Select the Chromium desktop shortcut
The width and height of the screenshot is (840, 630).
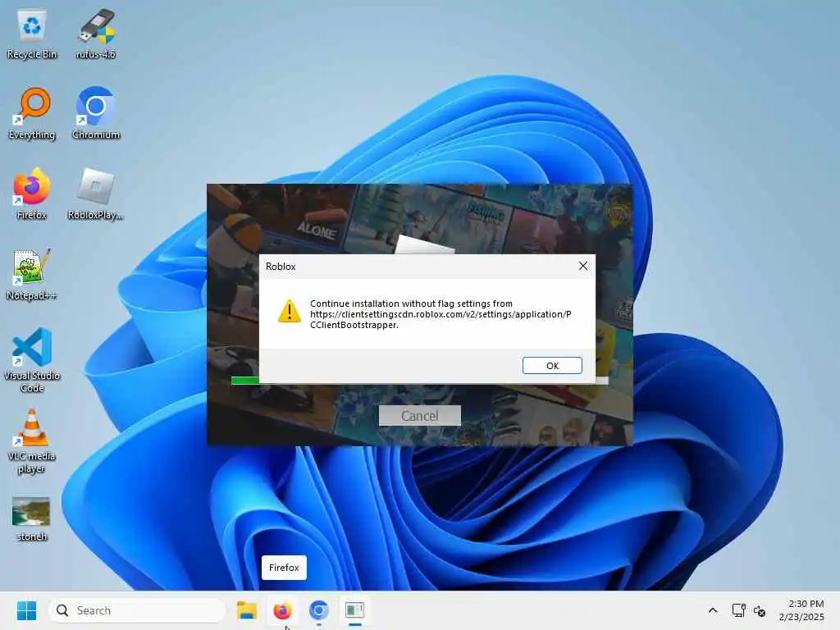pos(96,114)
